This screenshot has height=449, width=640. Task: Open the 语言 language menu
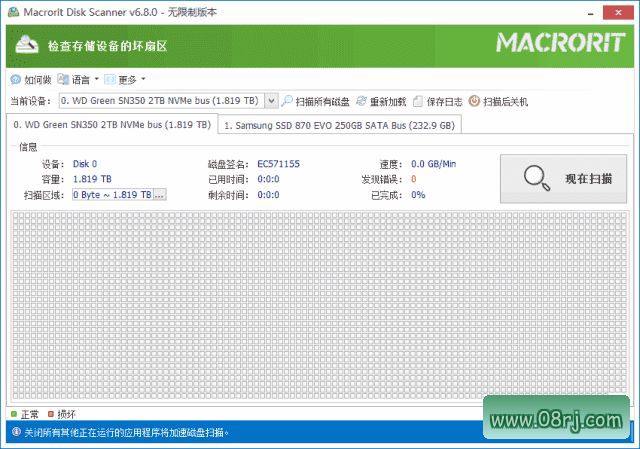[x=78, y=80]
